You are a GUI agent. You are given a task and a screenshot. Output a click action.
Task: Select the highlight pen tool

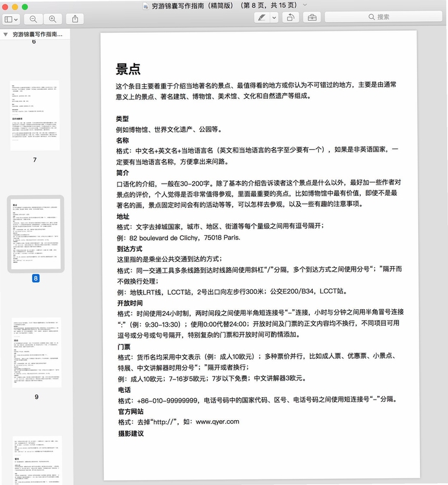tap(262, 18)
